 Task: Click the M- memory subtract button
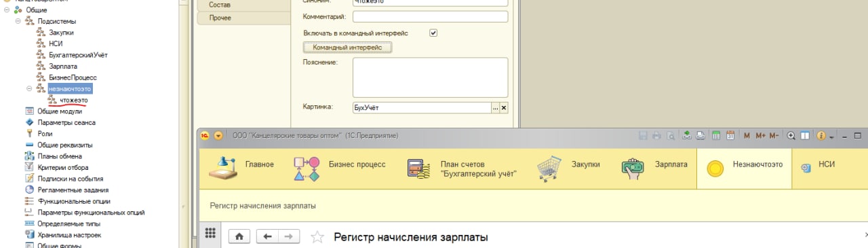coord(774,136)
